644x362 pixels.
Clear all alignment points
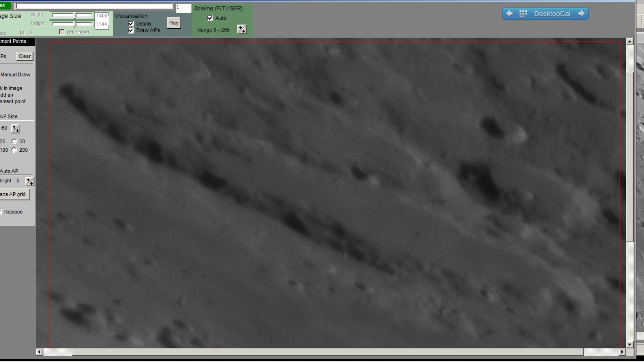(x=25, y=56)
